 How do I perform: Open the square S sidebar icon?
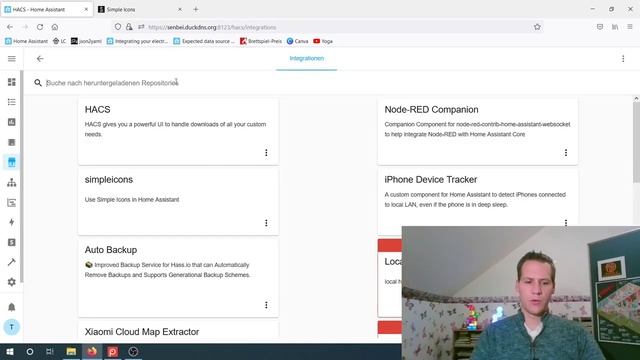(x=11, y=242)
